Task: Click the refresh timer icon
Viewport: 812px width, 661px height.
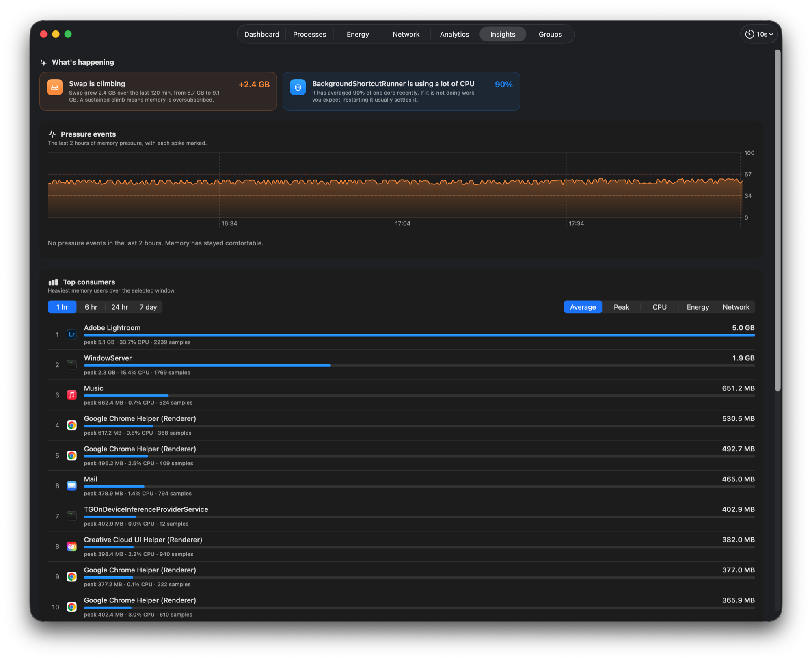Action: [x=749, y=34]
